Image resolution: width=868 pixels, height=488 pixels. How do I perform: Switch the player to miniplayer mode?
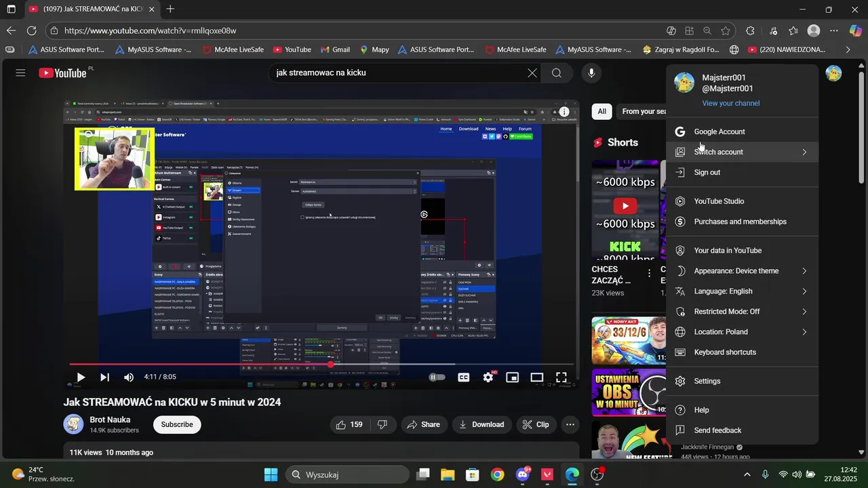point(513,378)
